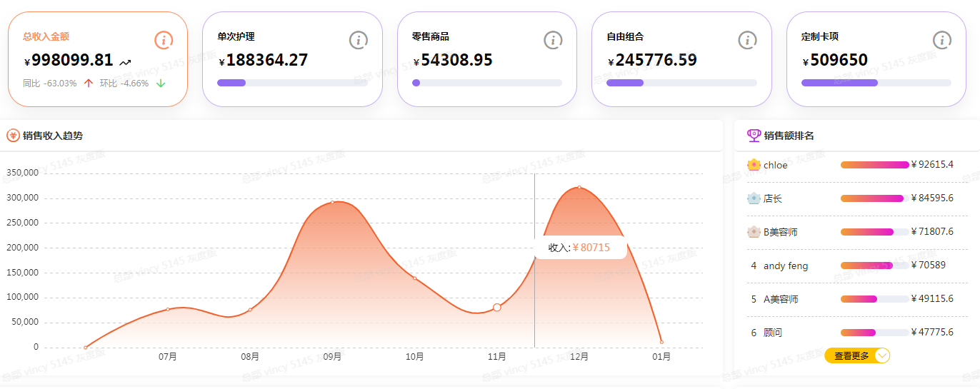Click the 09月 peak data point
This screenshot has height=389, width=980.
coord(332,203)
